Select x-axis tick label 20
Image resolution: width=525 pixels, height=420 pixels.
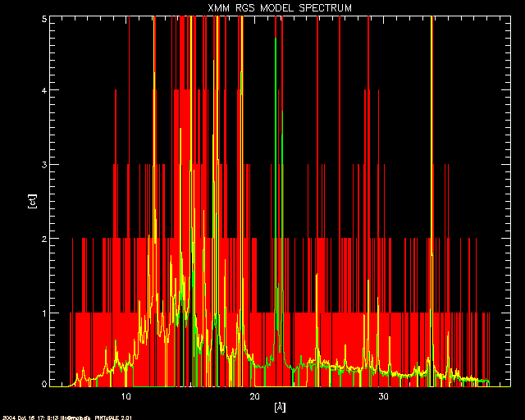tap(255, 396)
